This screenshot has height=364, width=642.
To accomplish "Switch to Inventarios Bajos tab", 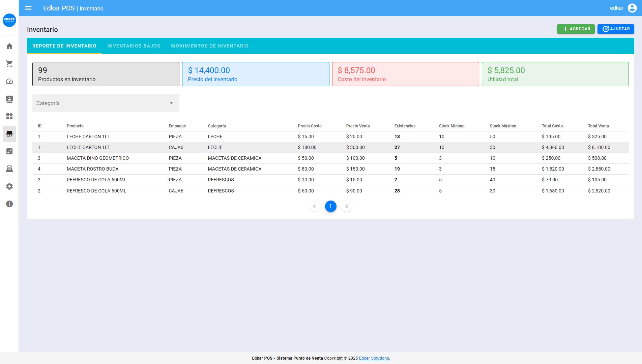I will coord(134,46).
